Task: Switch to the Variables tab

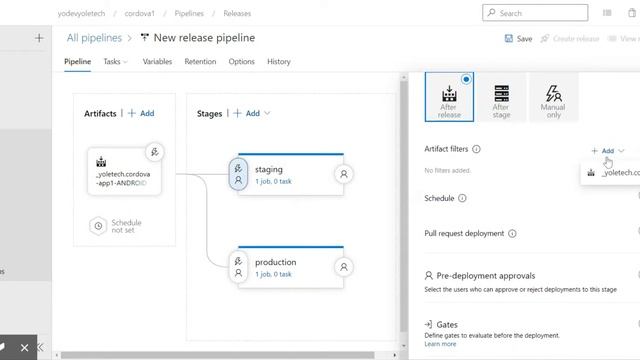Action: coord(157,62)
